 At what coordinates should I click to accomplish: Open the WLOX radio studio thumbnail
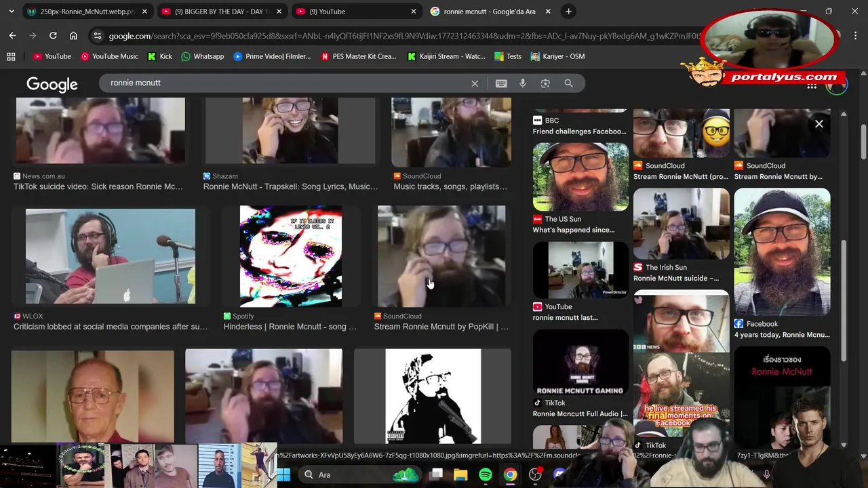point(111,256)
